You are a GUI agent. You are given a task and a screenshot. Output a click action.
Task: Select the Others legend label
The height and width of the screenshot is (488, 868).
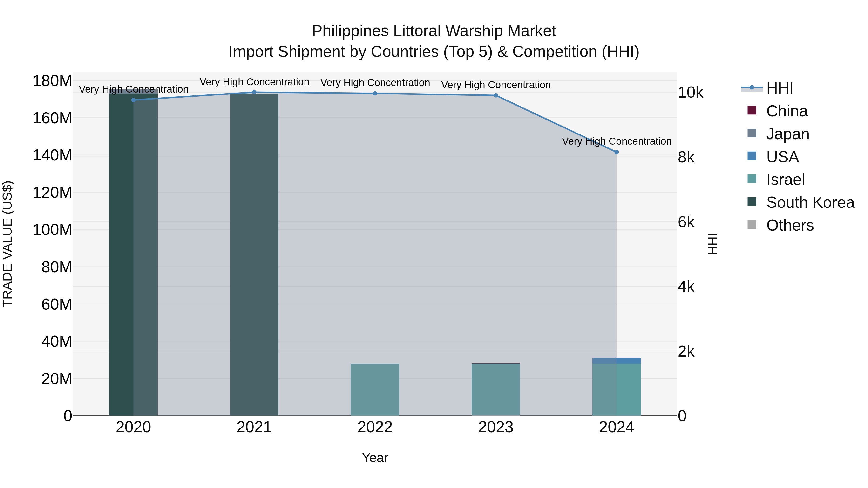tap(790, 225)
